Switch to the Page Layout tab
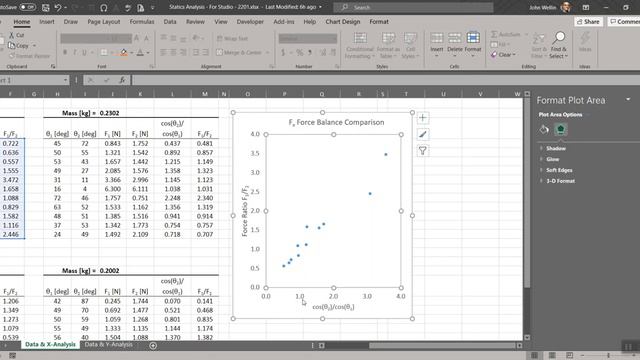 (104, 22)
